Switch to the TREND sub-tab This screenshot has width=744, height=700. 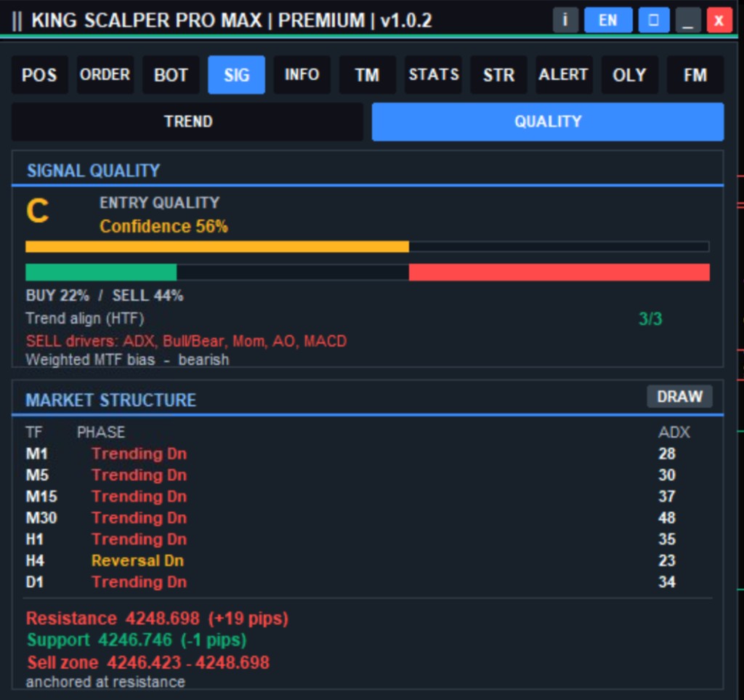pos(187,121)
